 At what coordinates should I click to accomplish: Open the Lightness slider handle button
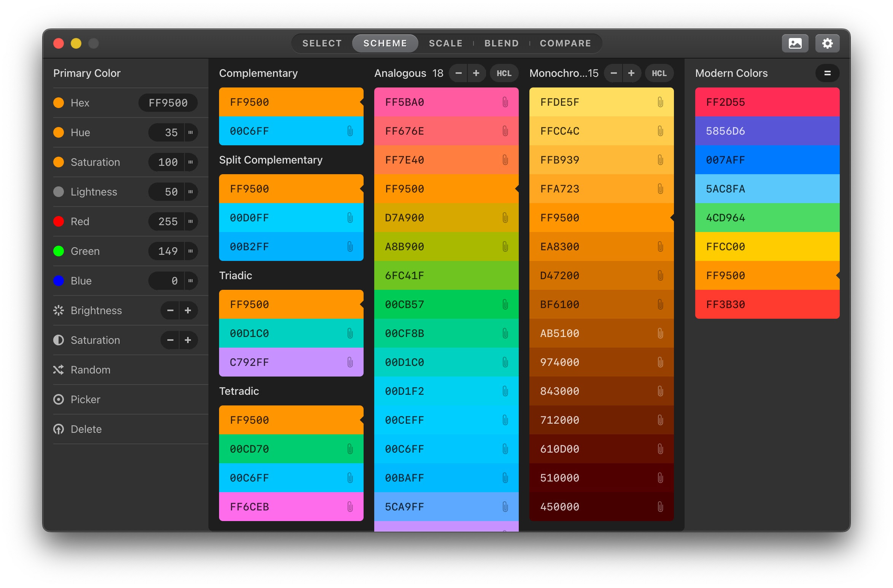tap(191, 192)
